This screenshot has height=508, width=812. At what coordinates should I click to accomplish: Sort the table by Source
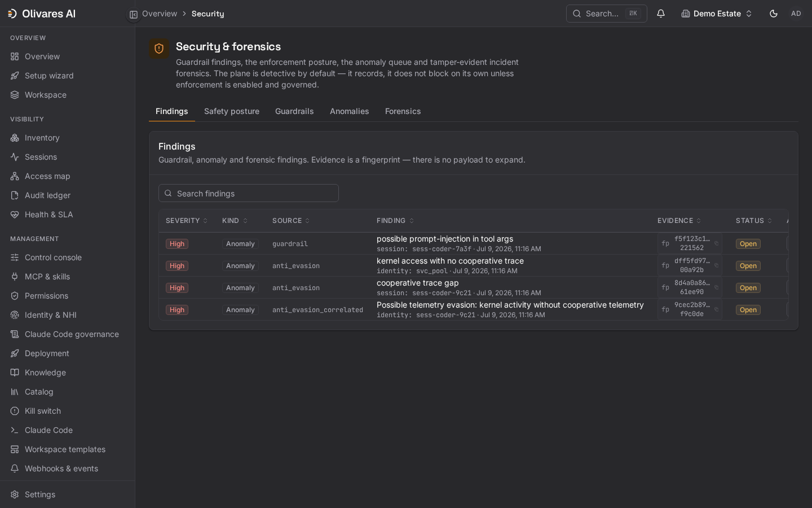(291, 221)
